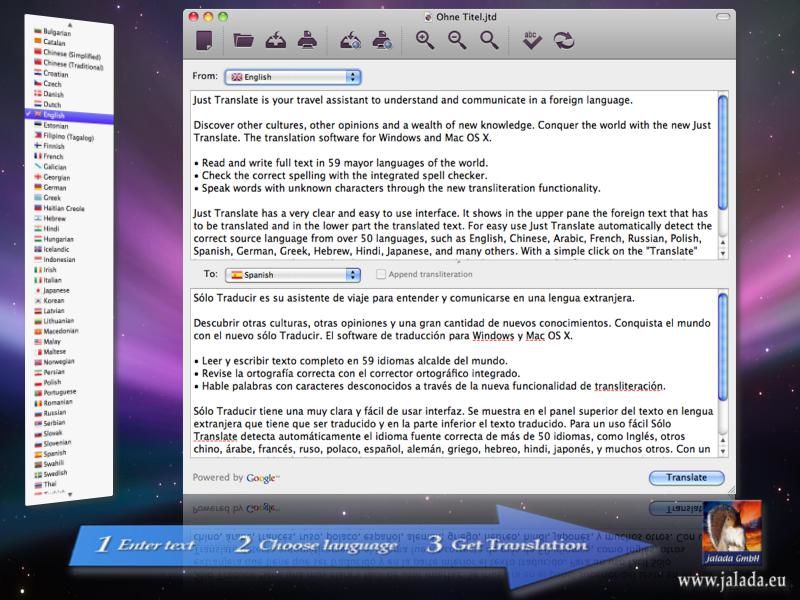800x600 pixels.
Task: Click the circular arrows translate icon
Action: (x=564, y=40)
